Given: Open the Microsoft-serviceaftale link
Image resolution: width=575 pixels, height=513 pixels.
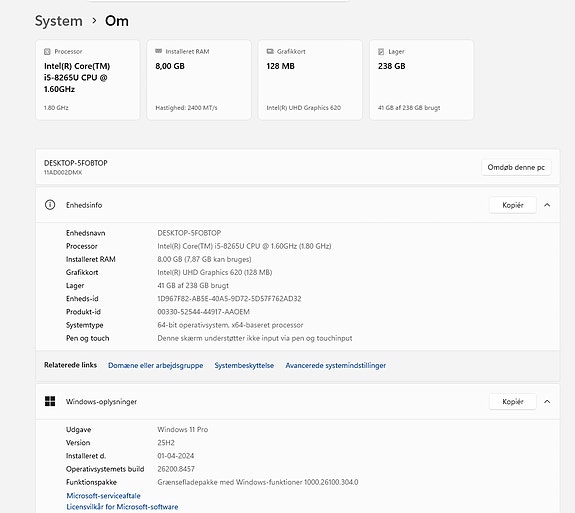Looking at the screenshot, I should pos(103,496).
